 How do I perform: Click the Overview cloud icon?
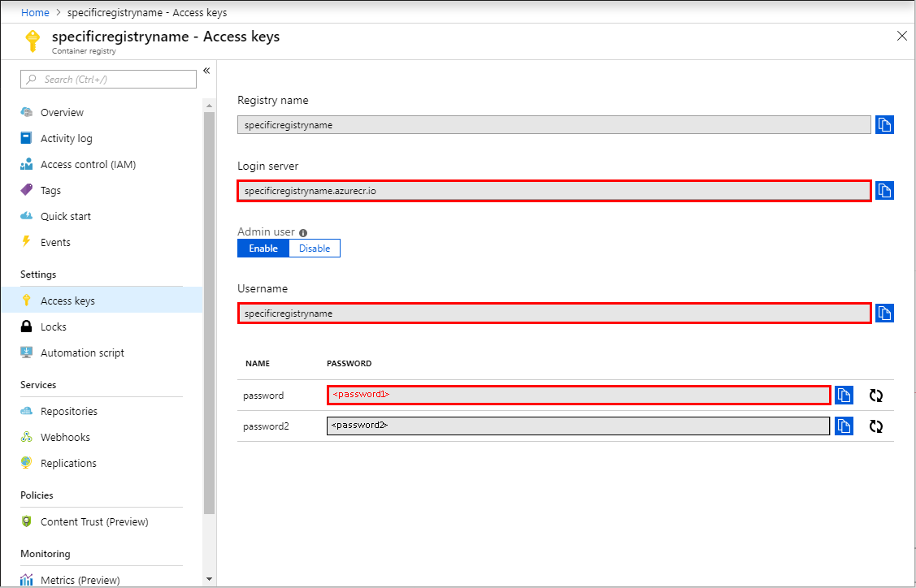point(26,112)
